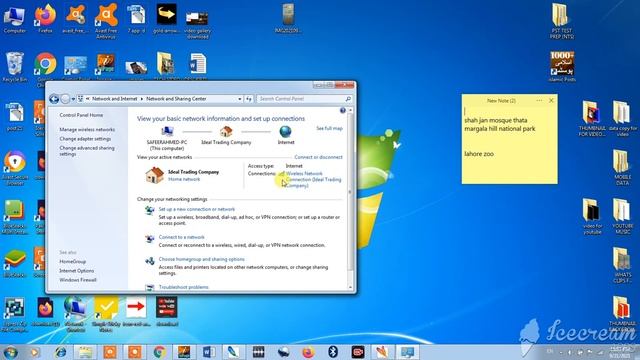Click the Network and Internet breadcrumb
This screenshot has height=360, width=640.
[115, 99]
